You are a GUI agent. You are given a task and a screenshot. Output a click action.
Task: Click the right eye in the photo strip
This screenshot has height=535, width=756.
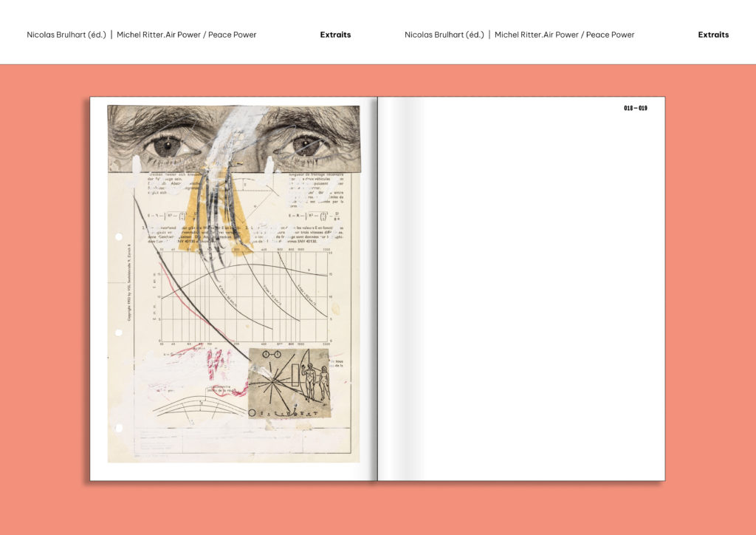[x=305, y=145]
